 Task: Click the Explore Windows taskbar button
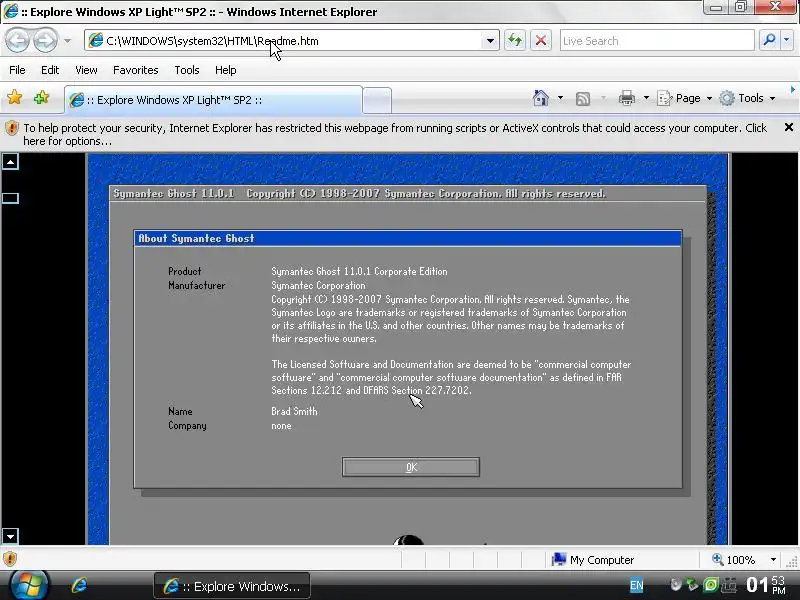point(232,586)
